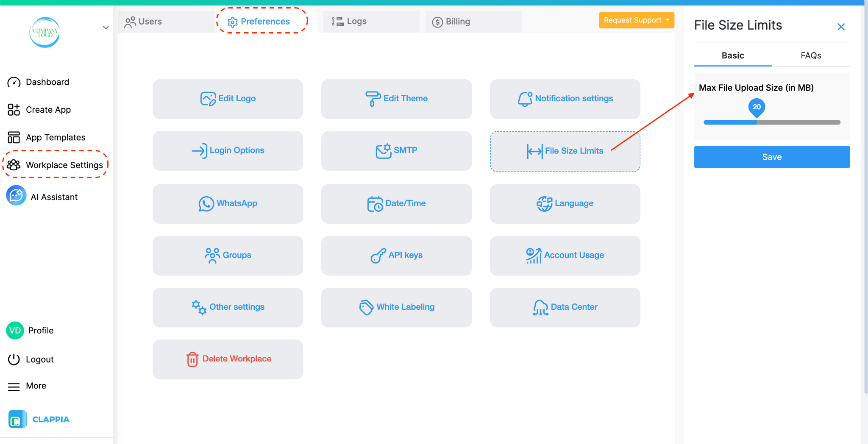Open Login Options card
The width and height of the screenshot is (868, 444).
point(228,151)
